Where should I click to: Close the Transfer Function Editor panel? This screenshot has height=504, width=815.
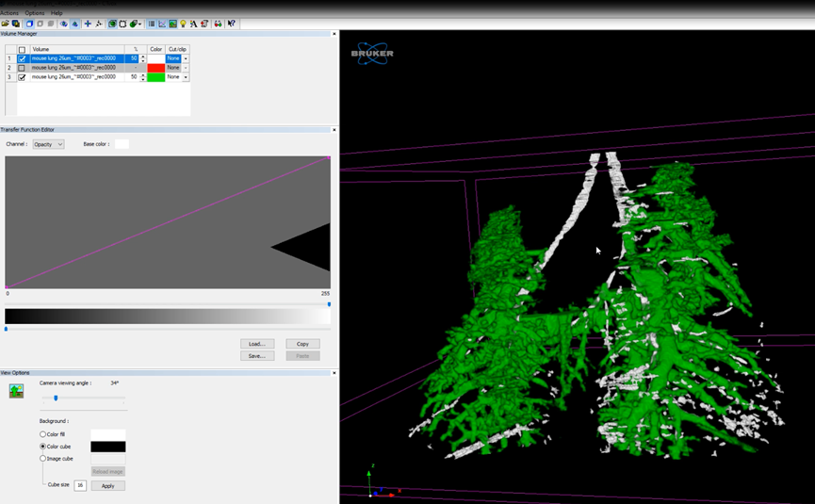(x=334, y=130)
